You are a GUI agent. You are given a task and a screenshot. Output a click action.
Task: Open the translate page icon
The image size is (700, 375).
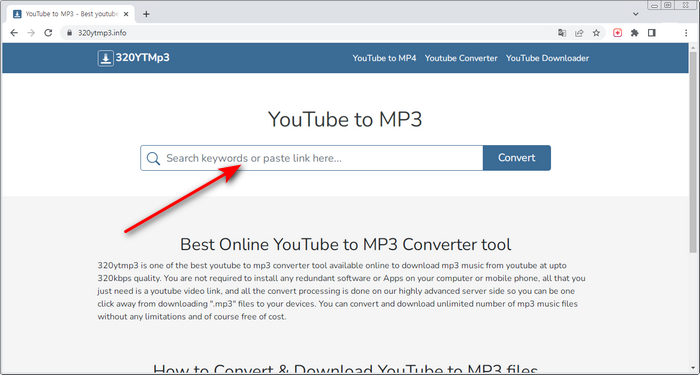tap(562, 33)
